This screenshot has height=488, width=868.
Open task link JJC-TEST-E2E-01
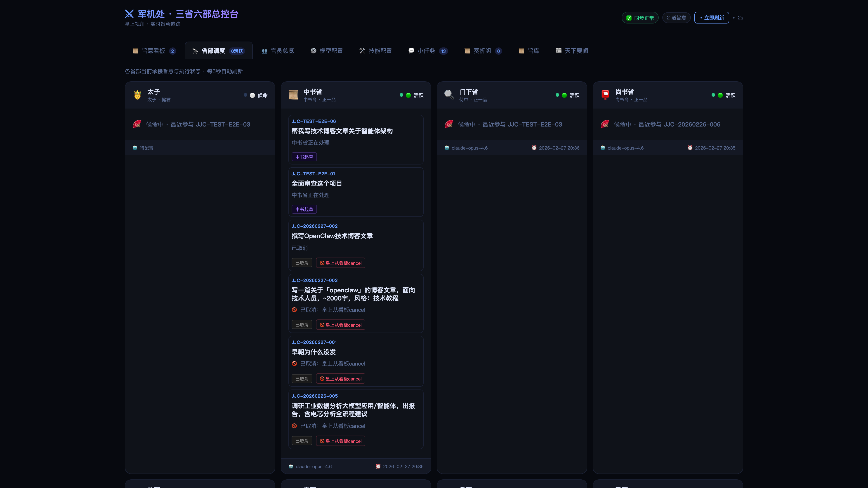(313, 174)
